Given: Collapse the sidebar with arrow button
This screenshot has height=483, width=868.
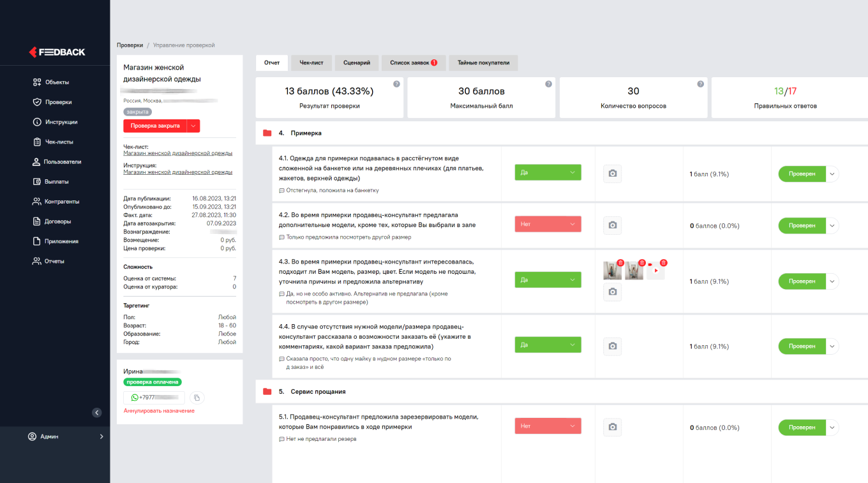Looking at the screenshot, I should pyautogui.click(x=97, y=412).
